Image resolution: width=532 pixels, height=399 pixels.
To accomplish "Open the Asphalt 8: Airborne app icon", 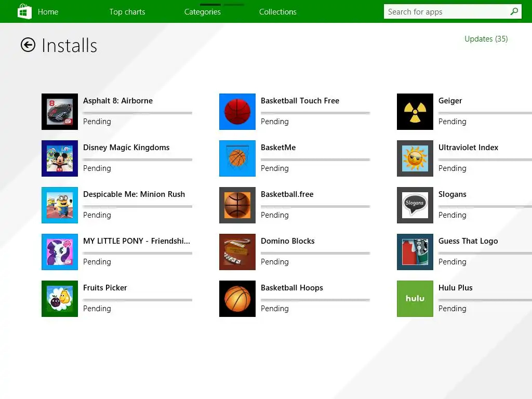I will click(60, 112).
